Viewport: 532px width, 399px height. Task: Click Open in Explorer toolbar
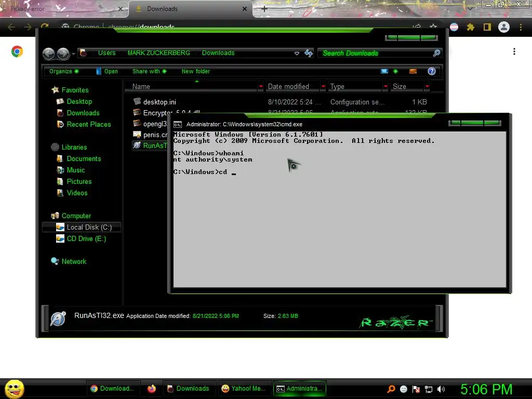coord(107,71)
